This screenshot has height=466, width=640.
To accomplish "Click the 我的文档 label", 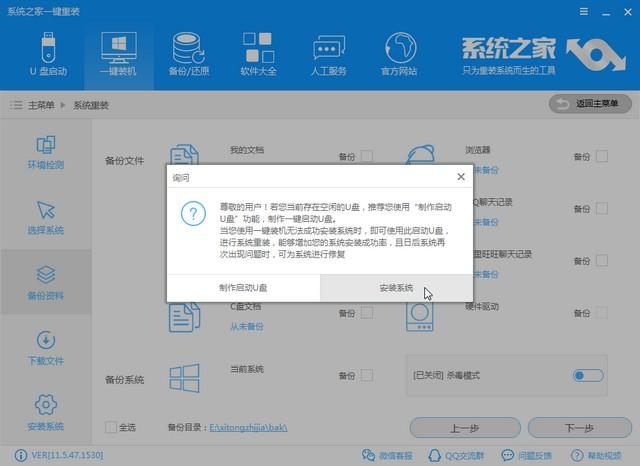I will click(247, 150).
